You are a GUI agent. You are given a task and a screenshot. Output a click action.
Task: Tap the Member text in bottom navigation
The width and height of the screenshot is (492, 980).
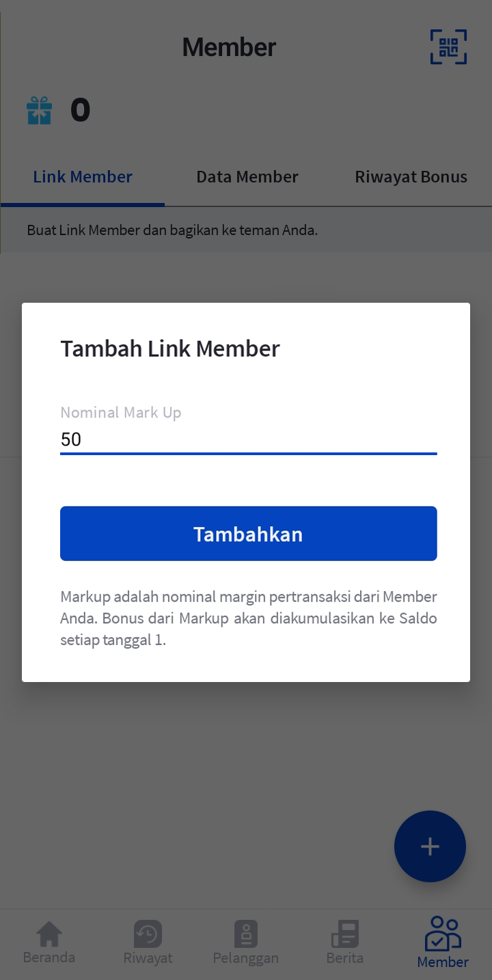tap(443, 962)
